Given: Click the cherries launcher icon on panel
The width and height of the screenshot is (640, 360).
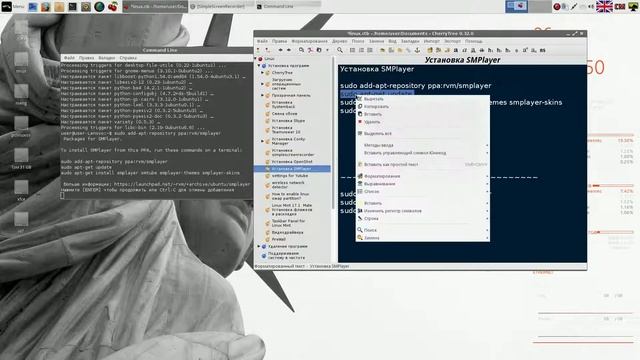Looking at the screenshot, I should pos(113,7).
